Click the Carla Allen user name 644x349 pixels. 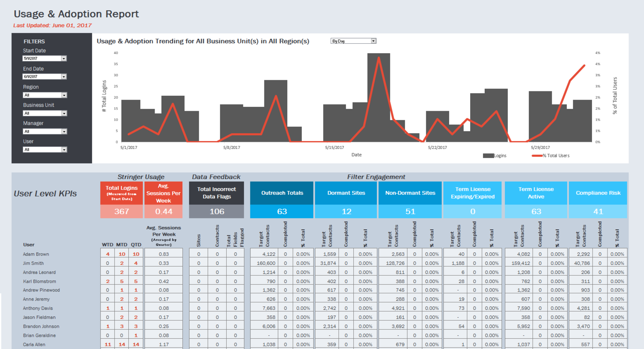(x=34, y=344)
